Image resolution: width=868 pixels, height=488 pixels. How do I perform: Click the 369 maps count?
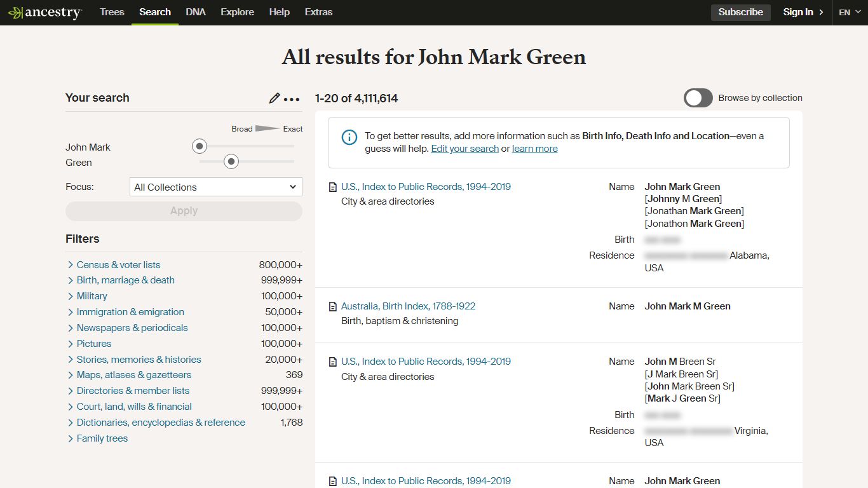294,375
